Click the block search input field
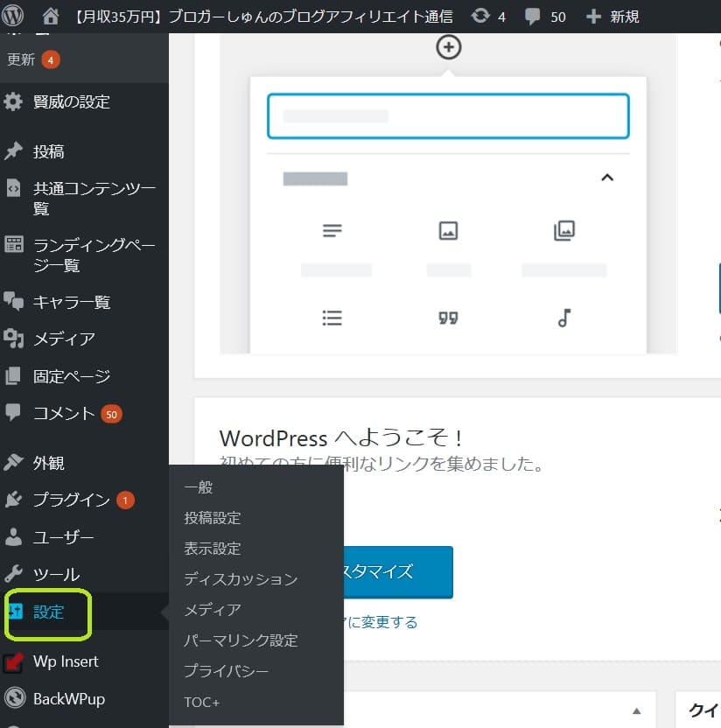The height and width of the screenshot is (728, 721). 448,116
